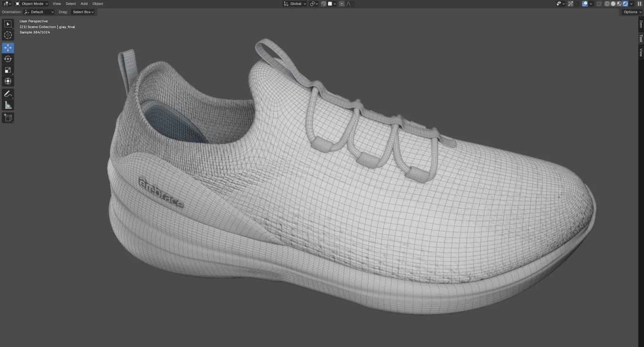The height and width of the screenshot is (347, 644).
Task: Toggle viewport overlays display
Action: [x=585, y=4]
